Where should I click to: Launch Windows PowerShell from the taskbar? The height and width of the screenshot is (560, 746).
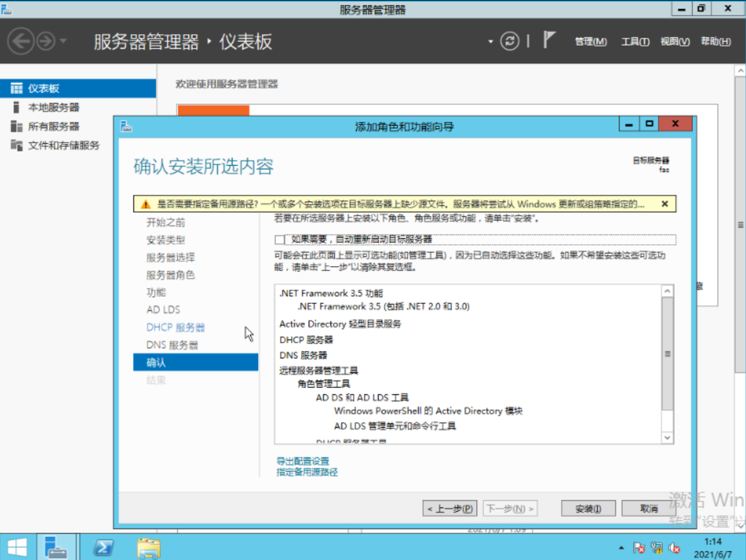pos(102,545)
